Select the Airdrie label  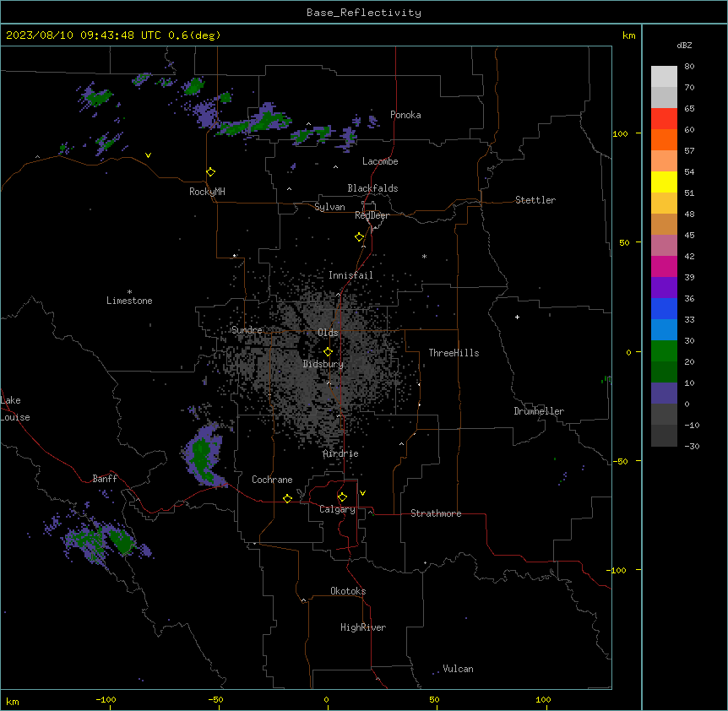point(341,453)
